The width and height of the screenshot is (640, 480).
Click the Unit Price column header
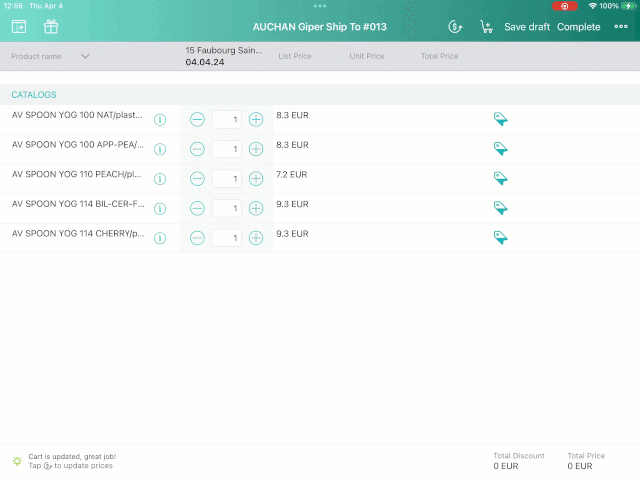pos(367,56)
